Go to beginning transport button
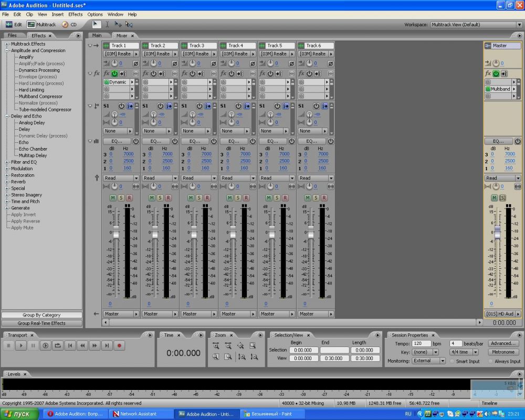Image resolution: width=525 pixels, height=420 pixels. (70, 345)
